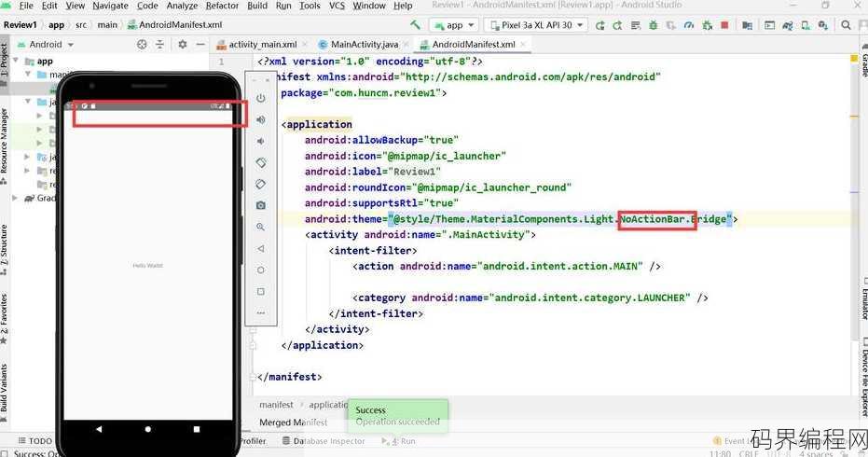Viewport: 868px width, 457px height.
Task: Click the emulator toolbar back triangle
Action: [x=261, y=249]
